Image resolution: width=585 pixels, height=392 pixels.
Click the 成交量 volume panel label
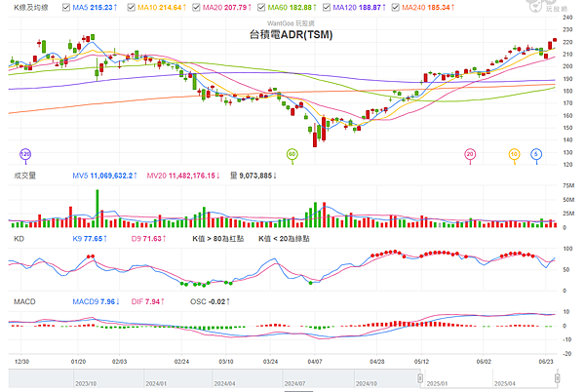[24, 176]
